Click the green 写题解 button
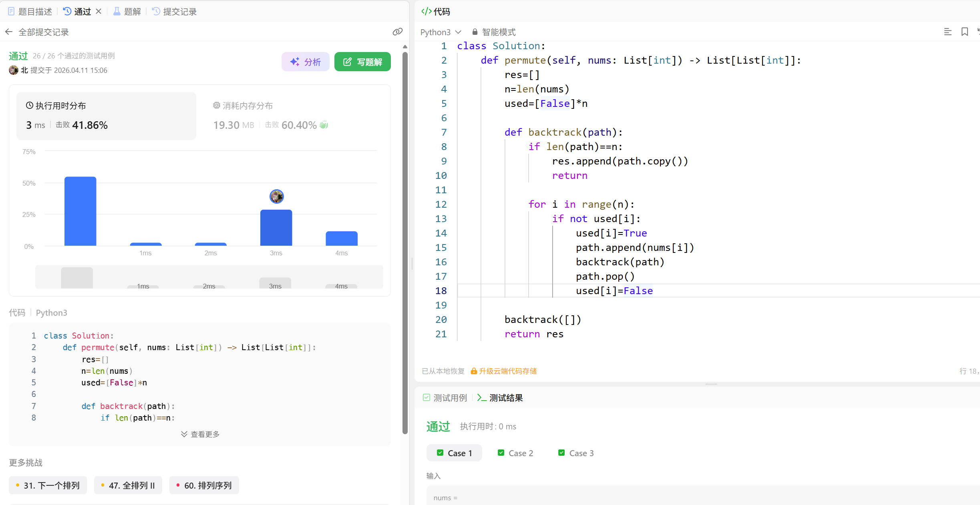The image size is (980, 505). point(362,62)
